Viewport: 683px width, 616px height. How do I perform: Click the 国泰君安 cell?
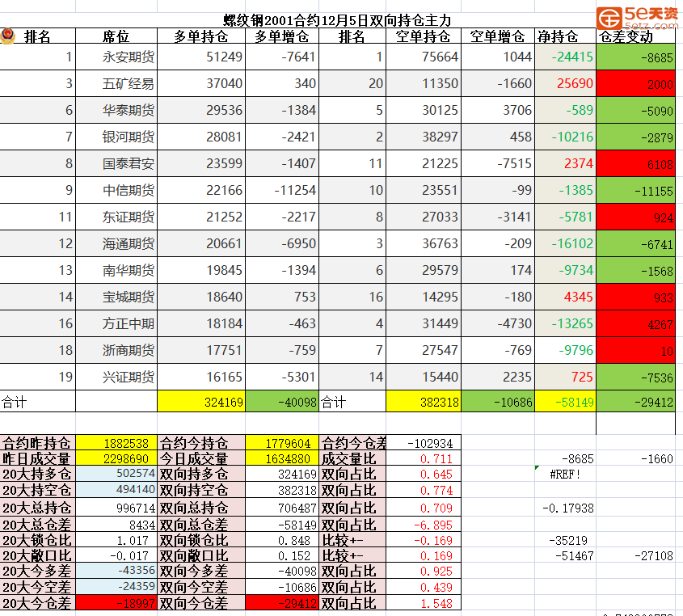pos(116,163)
